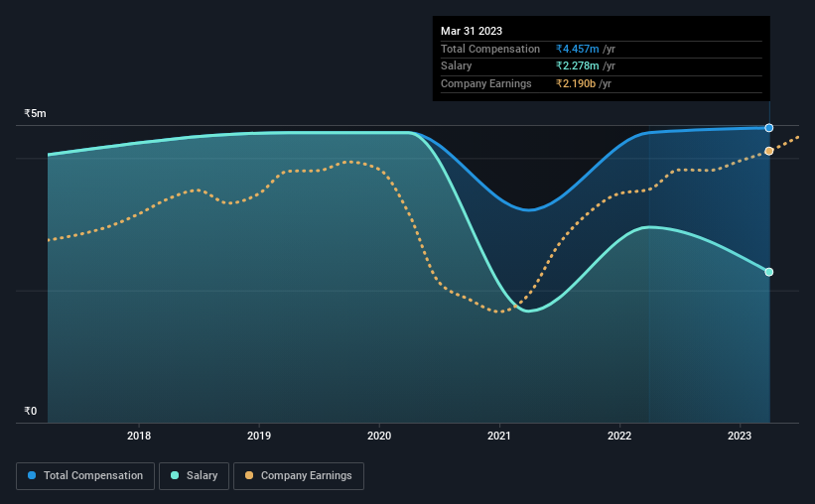This screenshot has height=504, width=815.
Task: Click the Total Compensation tooltip row label
Action: pyautogui.click(x=490, y=49)
